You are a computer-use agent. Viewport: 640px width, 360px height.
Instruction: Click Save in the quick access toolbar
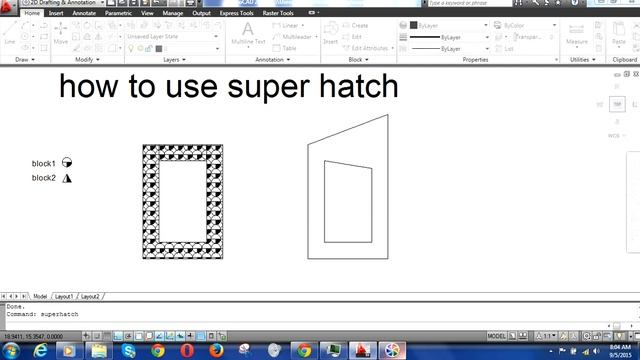(133, 3)
